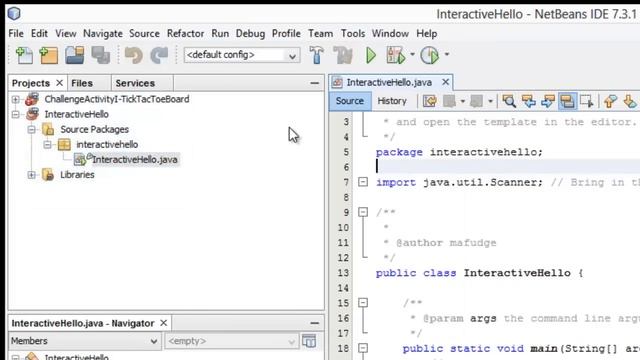The image size is (640, 360).
Task: Click the New Project toolbar icon
Action: click(x=49, y=55)
